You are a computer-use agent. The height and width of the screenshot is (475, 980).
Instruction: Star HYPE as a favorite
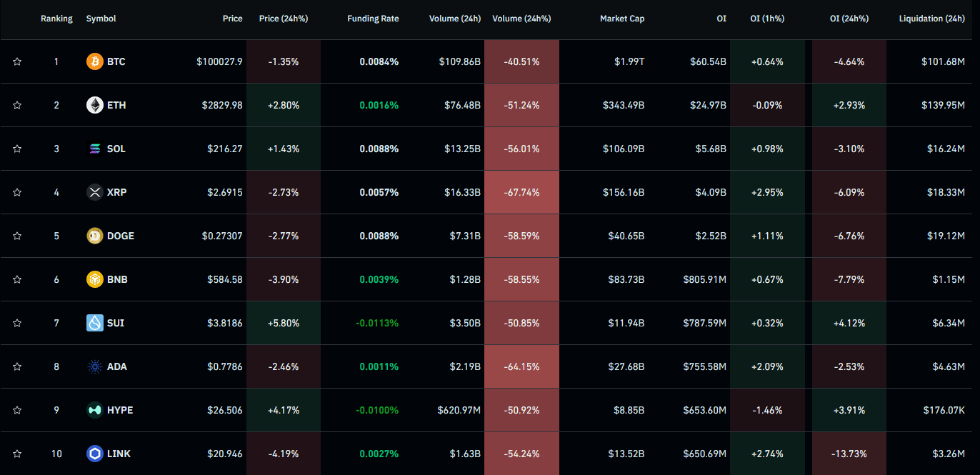pyautogui.click(x=17, y=411)
